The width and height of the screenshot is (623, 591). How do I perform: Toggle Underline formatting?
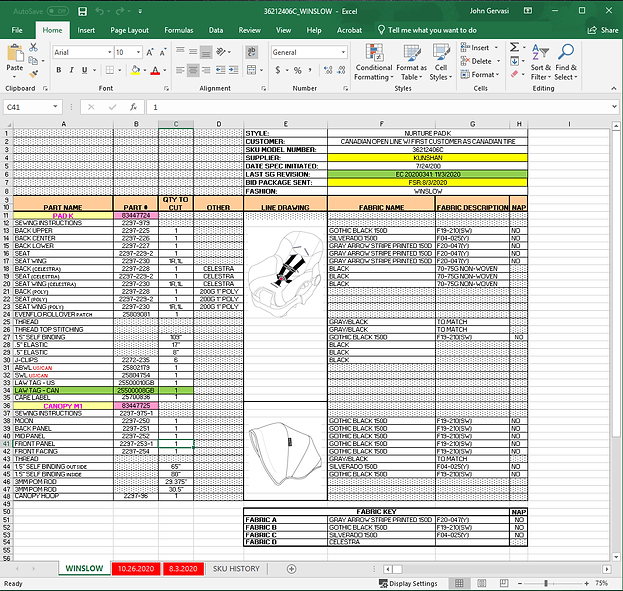click(85, 70)
